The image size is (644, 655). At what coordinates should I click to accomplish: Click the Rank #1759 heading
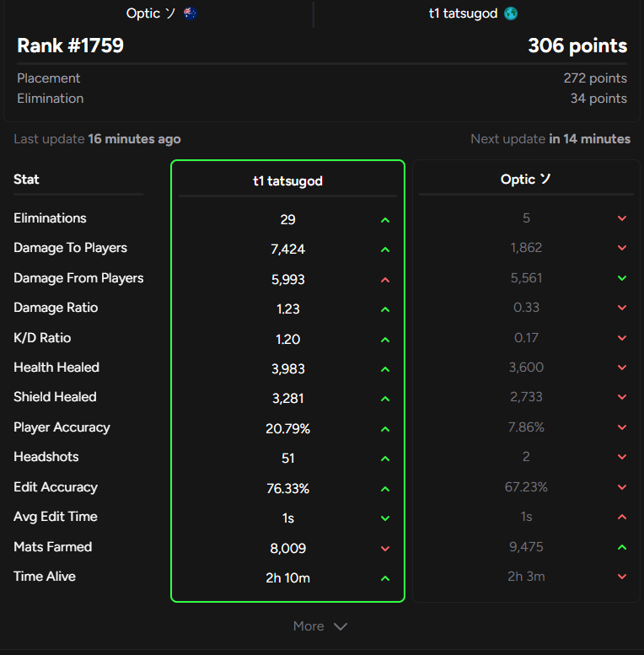click(x=70, y=46)
